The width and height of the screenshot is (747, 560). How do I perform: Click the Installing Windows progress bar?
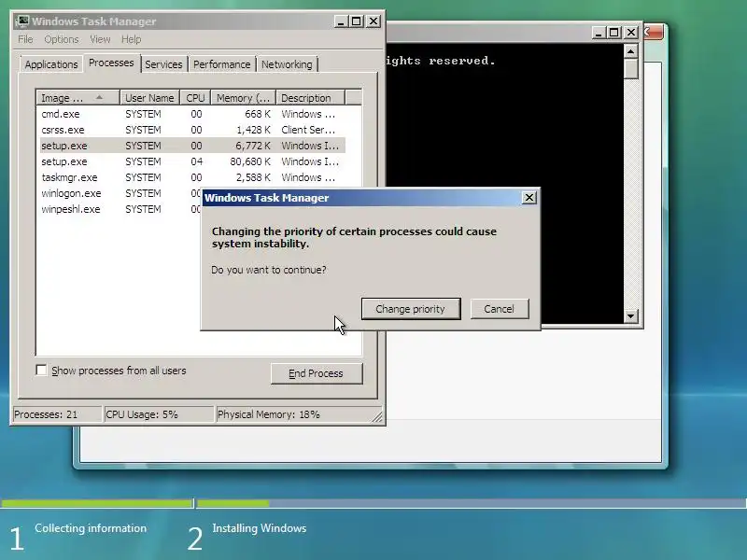(x=472, y=503)
